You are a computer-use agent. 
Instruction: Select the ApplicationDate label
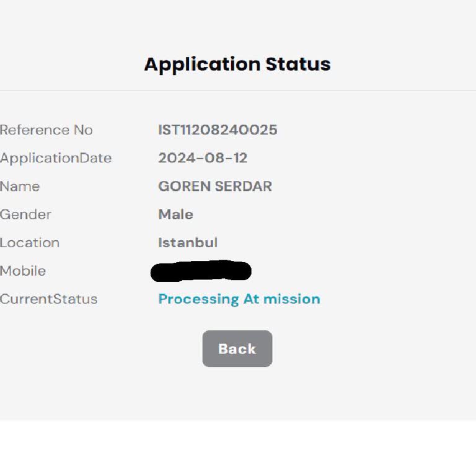click(56, 158)
